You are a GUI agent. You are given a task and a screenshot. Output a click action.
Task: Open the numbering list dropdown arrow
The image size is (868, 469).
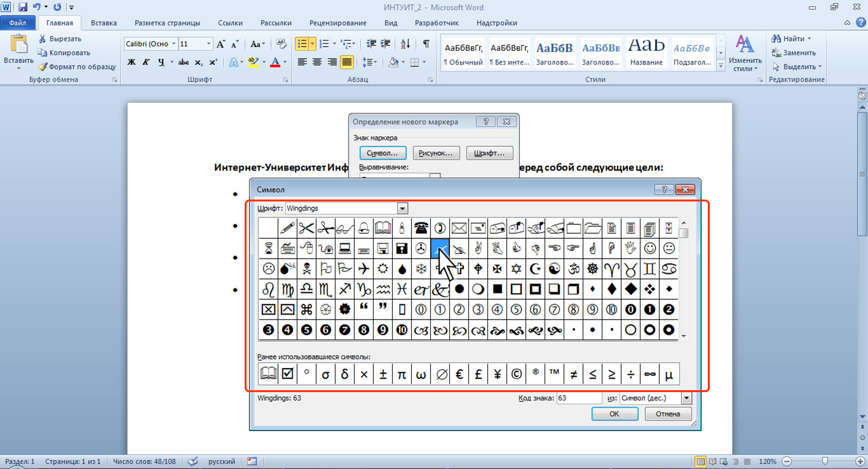pyautogui.click(x=334, y=44)
